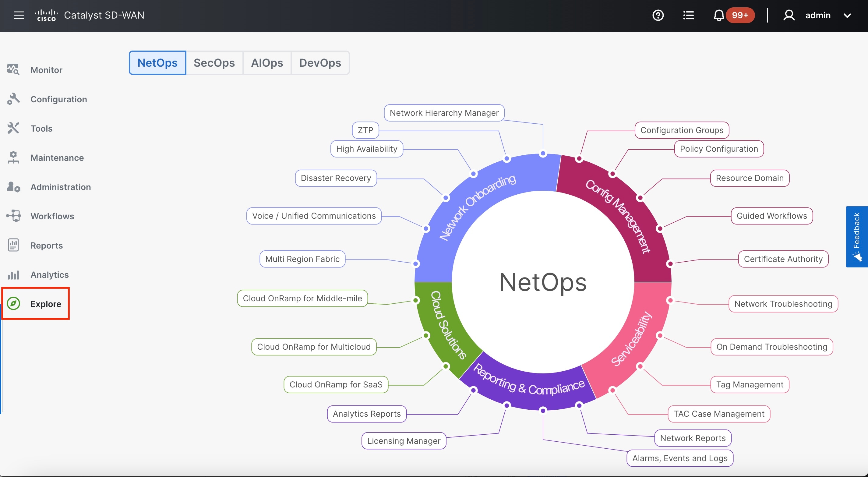868x477 pixels.
Task: Click the Analytics bar chart icon
Action: click(x=13, y=275)
